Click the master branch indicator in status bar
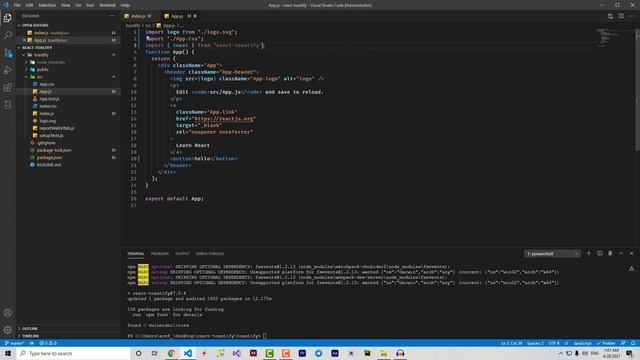The image size is (640, 360). point(14,343)
